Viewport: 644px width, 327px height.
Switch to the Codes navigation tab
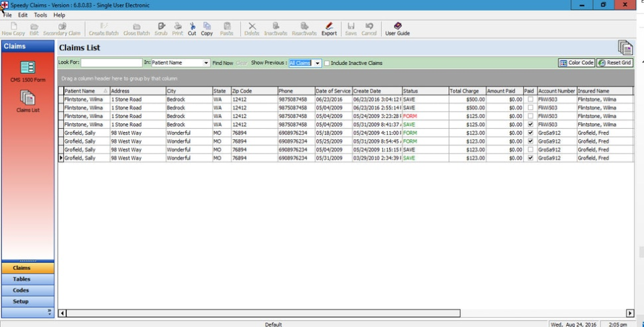(28, 291)
